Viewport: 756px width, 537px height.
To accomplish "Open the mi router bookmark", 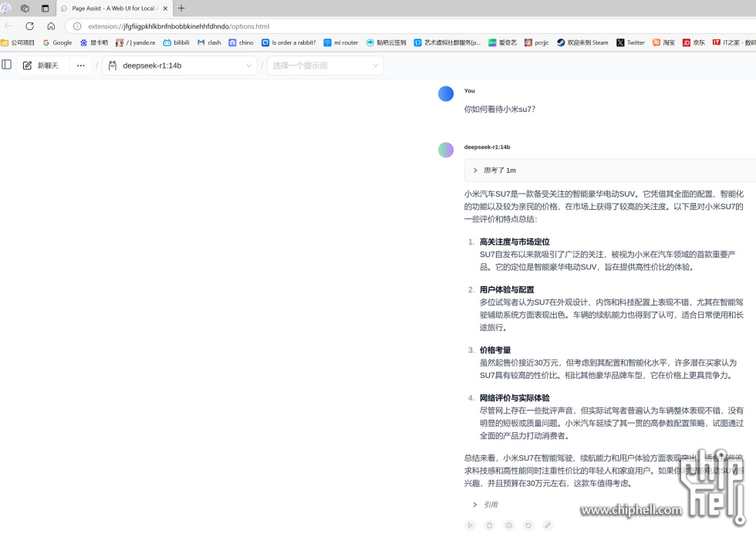I will [341, 42].
